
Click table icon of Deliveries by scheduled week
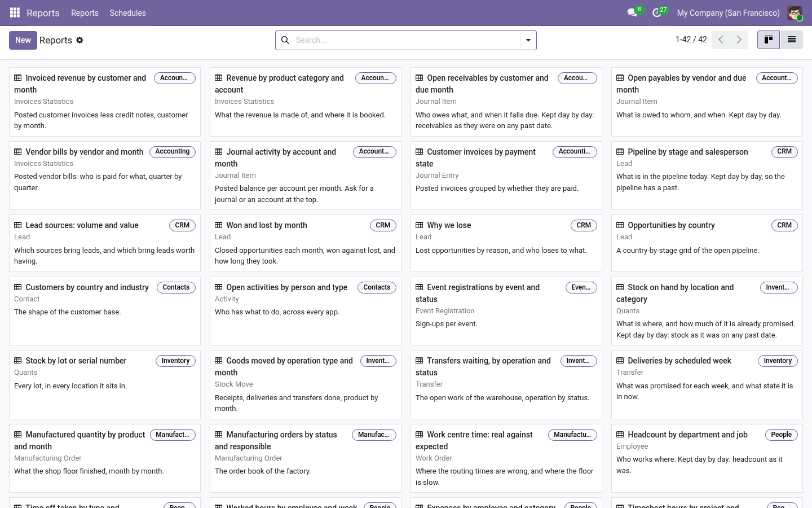point(620,361)
